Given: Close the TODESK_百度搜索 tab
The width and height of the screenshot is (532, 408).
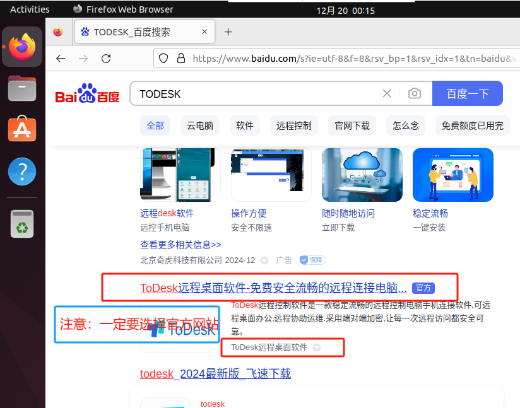Looking at the screenshot, I should (x=204, y=32).
